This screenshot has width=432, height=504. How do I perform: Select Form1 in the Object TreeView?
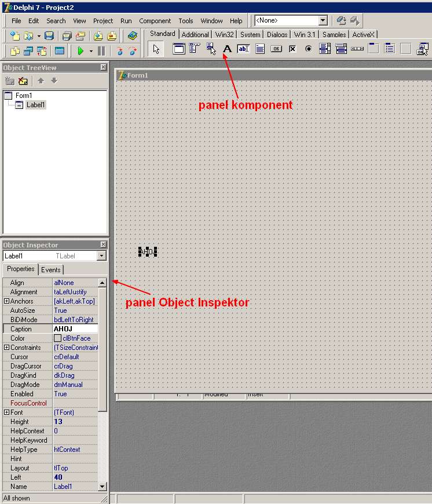24,96
